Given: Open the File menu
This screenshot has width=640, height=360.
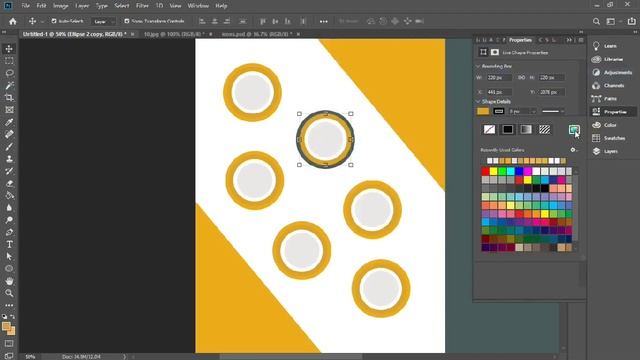Looking at the screenshot, I should pyautogui.click(x=25, y=6).
